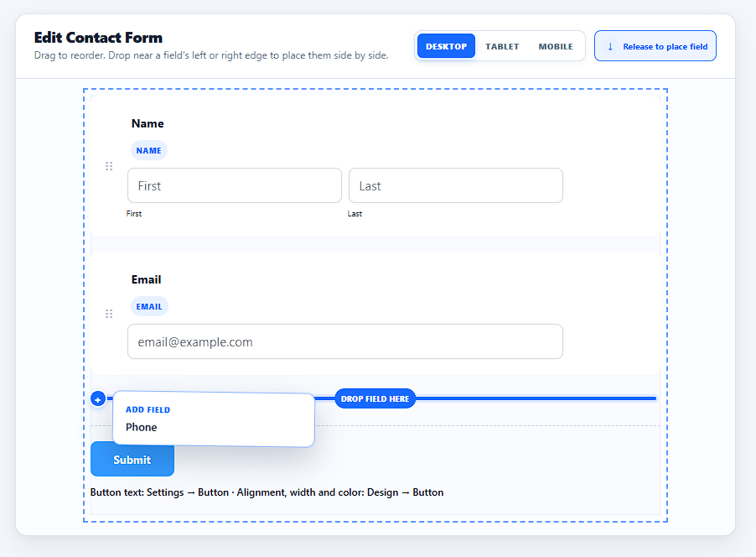
Task: Select the EMAIL field type badge
Action: coord(149,306)
